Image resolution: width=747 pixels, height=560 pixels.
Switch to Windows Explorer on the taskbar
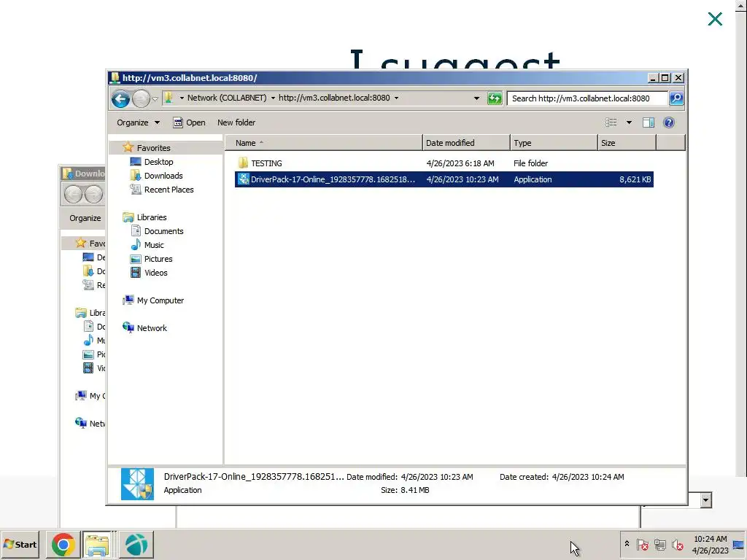click(x=98, y=544)
